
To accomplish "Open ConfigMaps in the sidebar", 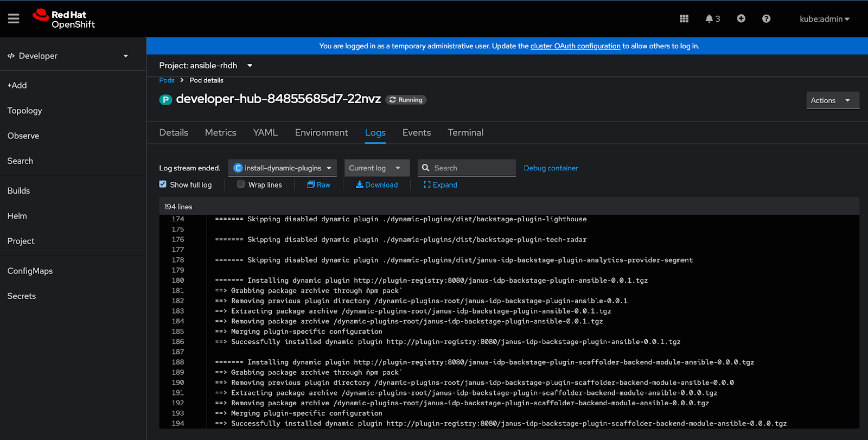I will [30, 271].
